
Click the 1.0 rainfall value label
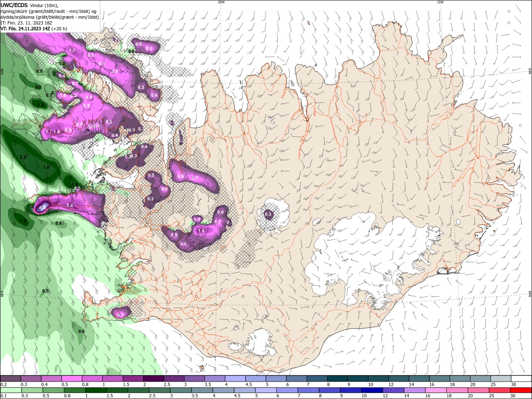38,87
